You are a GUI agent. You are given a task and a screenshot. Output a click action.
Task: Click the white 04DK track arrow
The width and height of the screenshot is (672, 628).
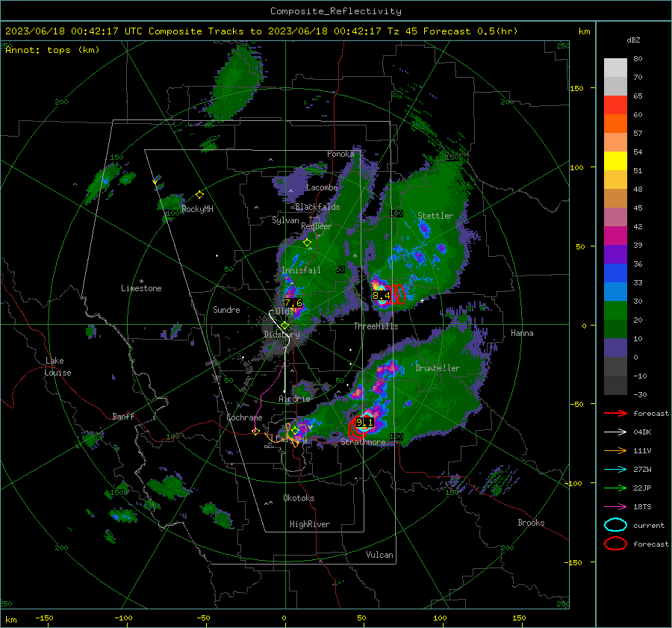coord(615,432)
